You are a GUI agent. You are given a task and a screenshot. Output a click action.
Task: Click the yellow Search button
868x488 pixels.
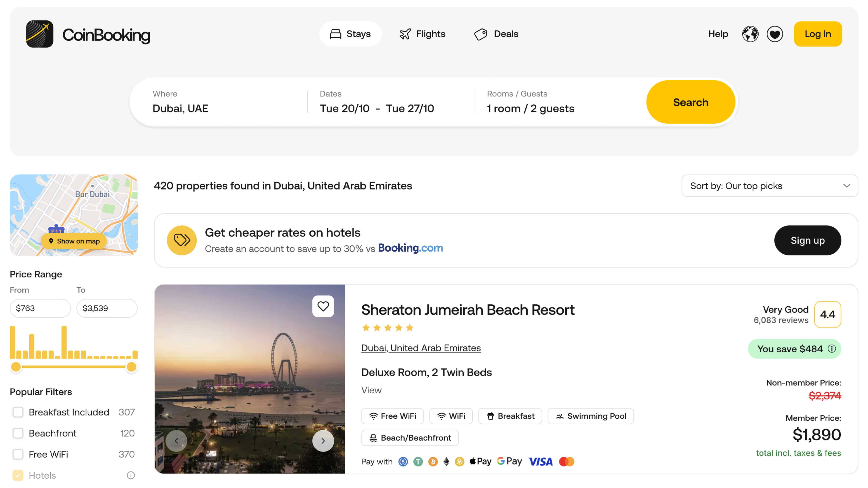[x=690, y=102]
